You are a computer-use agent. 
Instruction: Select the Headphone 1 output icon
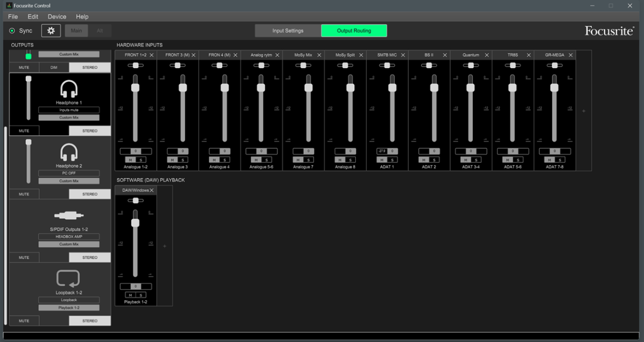pyautogui.click(x=69, y=89)
